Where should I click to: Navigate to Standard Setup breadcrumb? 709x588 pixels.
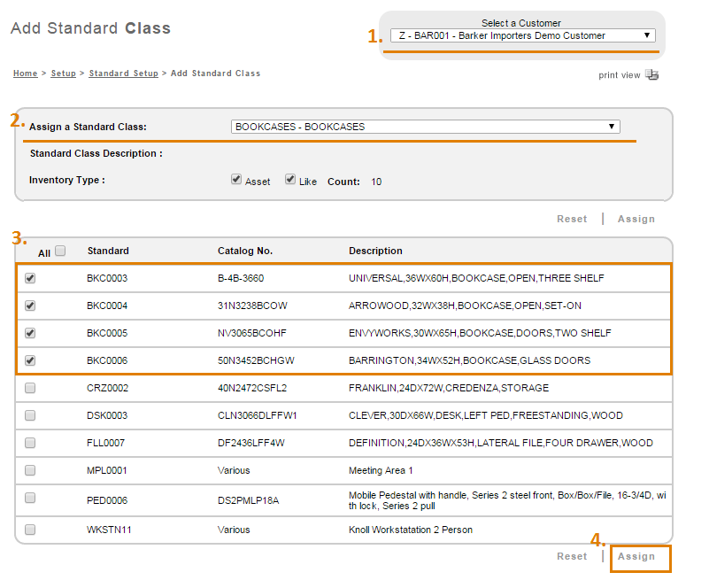tap(123, 73)
